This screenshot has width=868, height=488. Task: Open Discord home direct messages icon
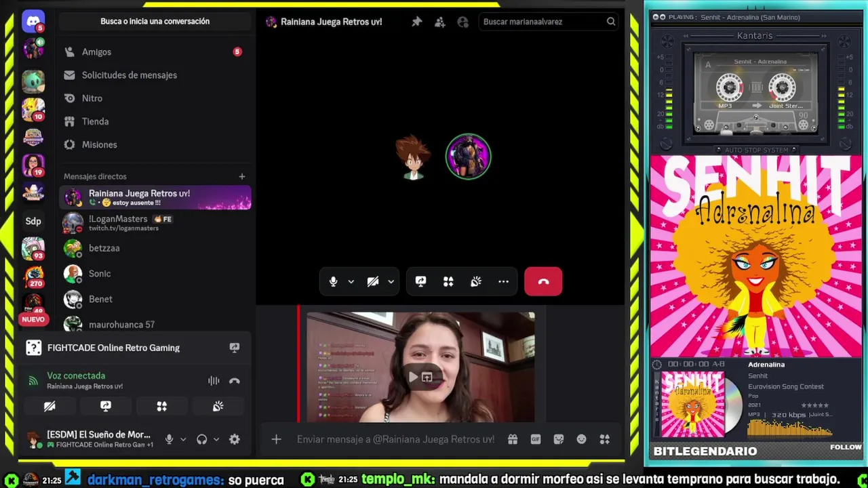(33, 20)
